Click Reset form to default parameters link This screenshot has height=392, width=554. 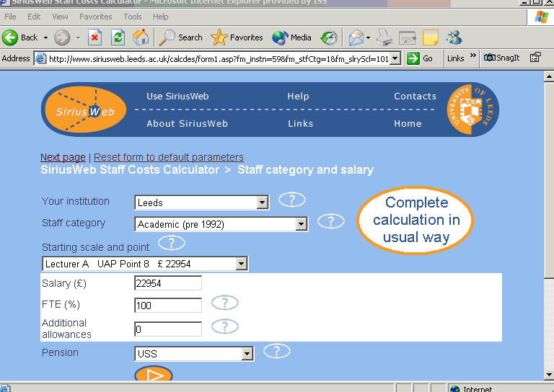click(169, 157)
